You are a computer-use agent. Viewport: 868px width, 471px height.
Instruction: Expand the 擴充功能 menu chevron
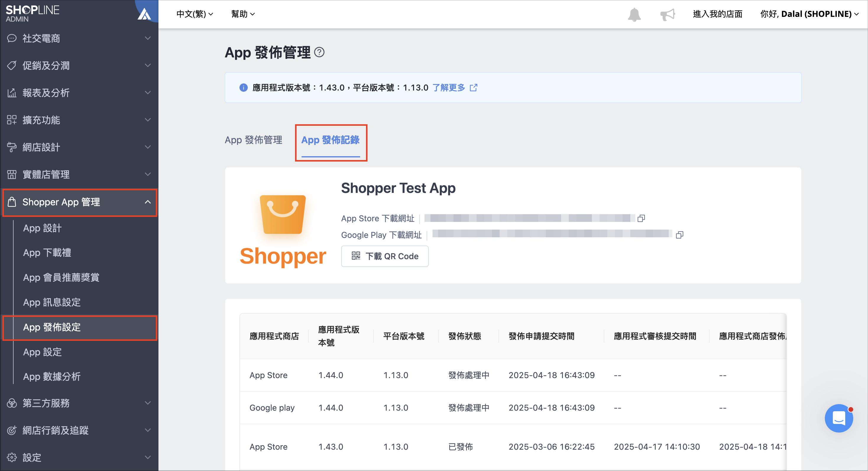[x=148, y=120]
